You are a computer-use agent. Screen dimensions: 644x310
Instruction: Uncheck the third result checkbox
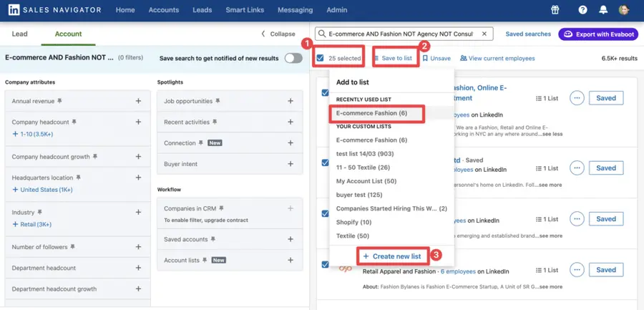click(325, 214)
